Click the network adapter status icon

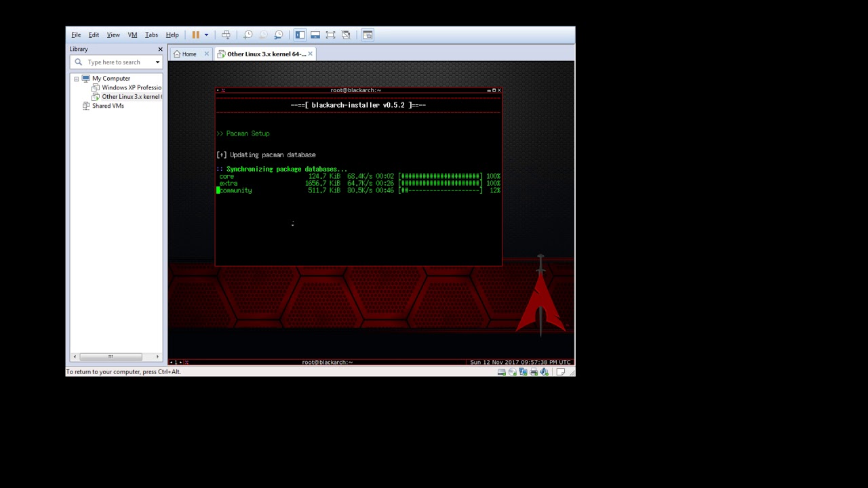[x=523, y=372]
